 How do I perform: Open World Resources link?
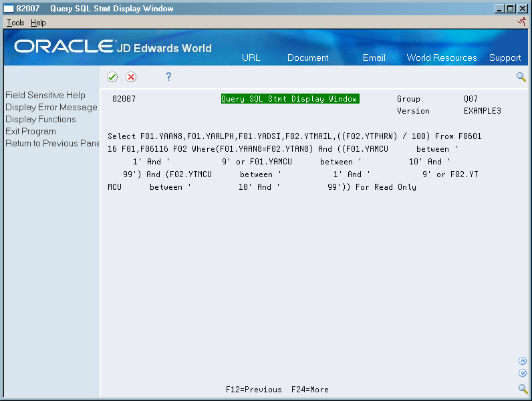pos(441,57)
